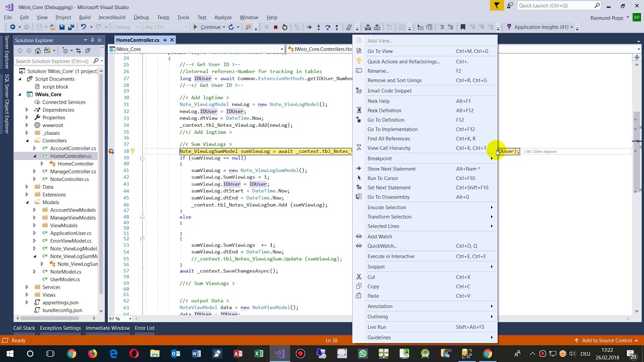Choose QuickWatch... in context menu

(x=425, y=246)
